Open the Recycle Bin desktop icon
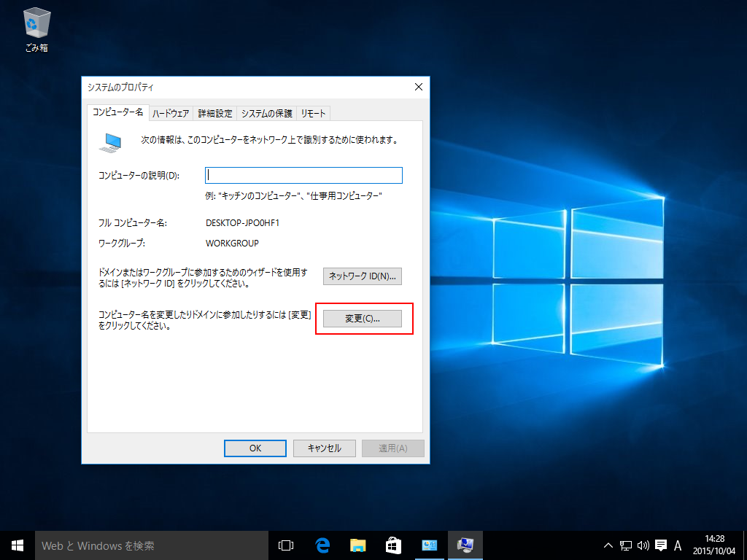747x560 pixels. tap(36, 30)
